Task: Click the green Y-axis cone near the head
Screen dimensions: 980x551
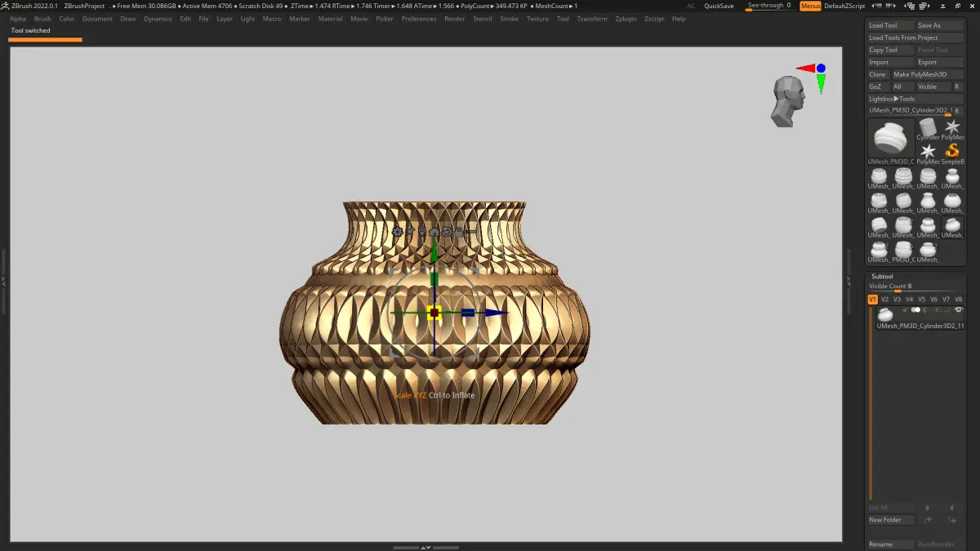Action: (821, 83)
